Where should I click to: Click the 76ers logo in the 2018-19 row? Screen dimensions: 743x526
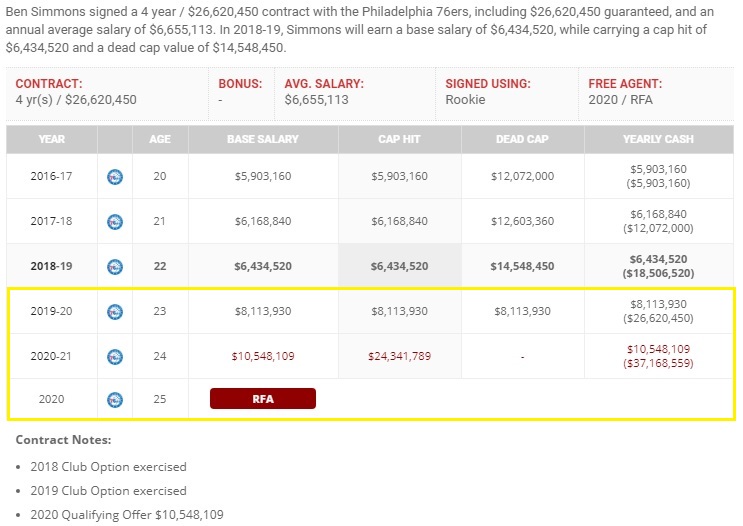[x=115, y=267]
